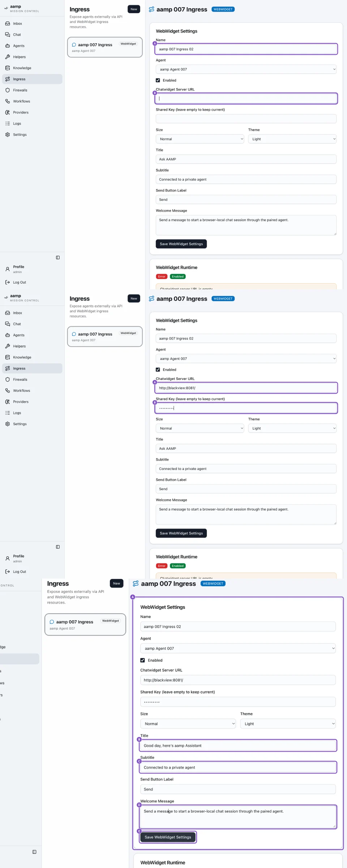The image size is (347, 868).
Task: Expand the Agent dropdown in the middle screenshot
Action: (246, 359)
